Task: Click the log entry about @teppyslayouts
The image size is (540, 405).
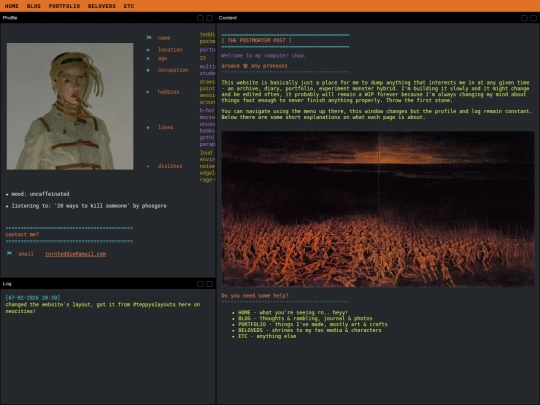Action: [x=103, y=308]
